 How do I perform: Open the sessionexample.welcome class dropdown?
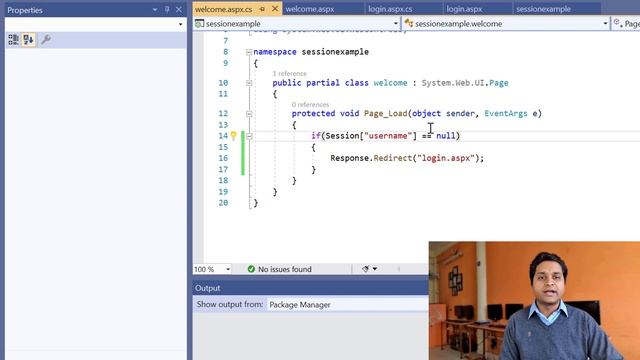point(605,24)
